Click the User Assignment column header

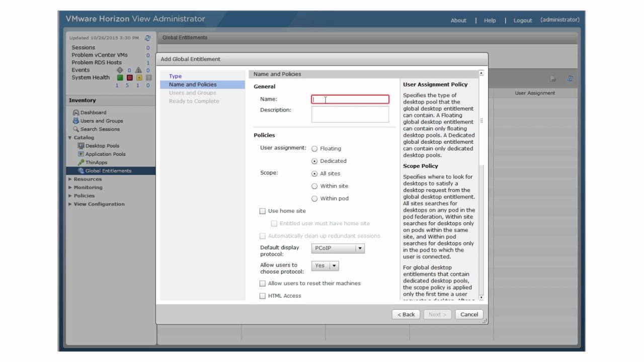click(535, 93)
